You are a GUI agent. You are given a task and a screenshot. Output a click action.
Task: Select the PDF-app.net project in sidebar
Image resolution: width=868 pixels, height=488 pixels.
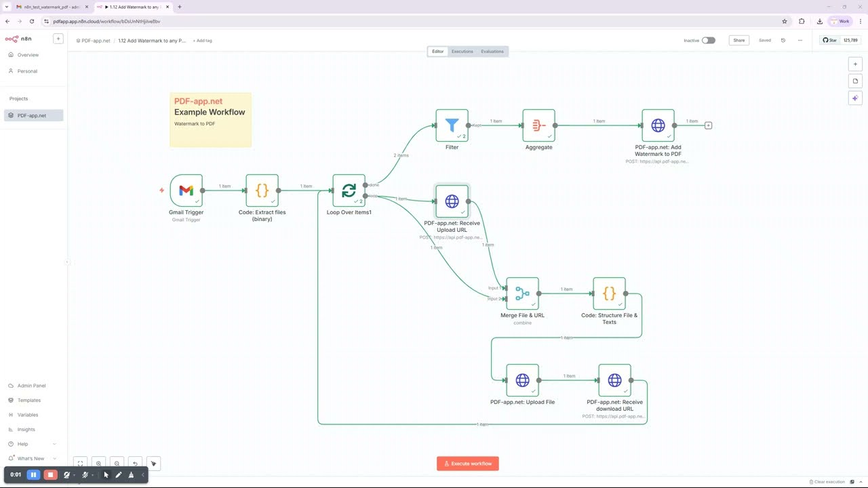click(x=33, y=115)
